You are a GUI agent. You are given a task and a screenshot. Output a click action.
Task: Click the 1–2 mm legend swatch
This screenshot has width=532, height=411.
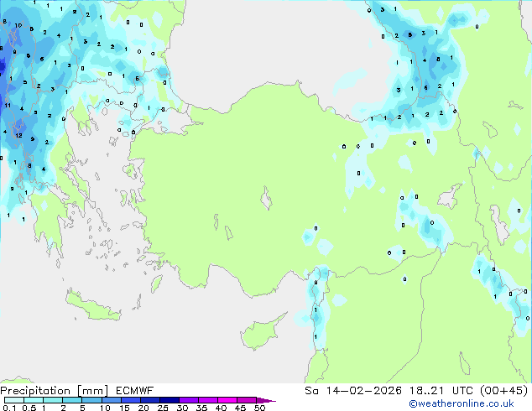53,400
